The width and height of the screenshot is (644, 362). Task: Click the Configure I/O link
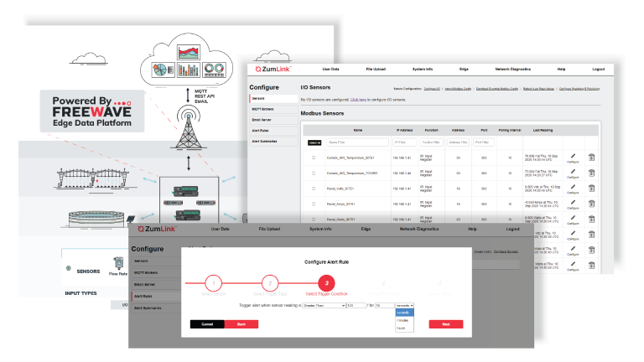[x=432, y=89]
